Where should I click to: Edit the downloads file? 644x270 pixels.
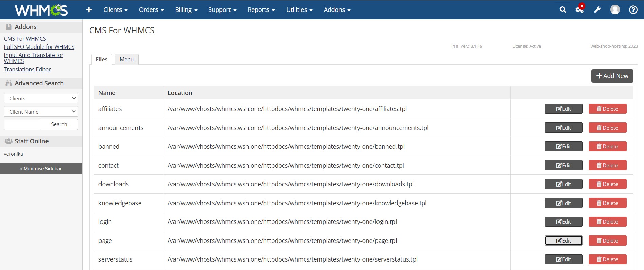coord(563,184)
